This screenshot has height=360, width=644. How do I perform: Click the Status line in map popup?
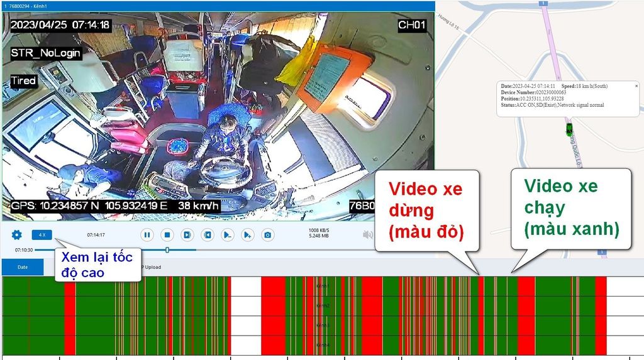click(552, 105)
